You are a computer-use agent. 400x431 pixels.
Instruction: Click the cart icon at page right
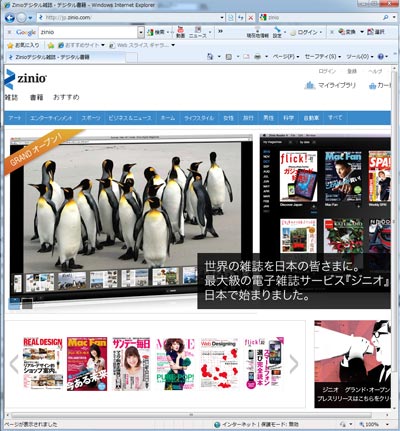point(372,86)
